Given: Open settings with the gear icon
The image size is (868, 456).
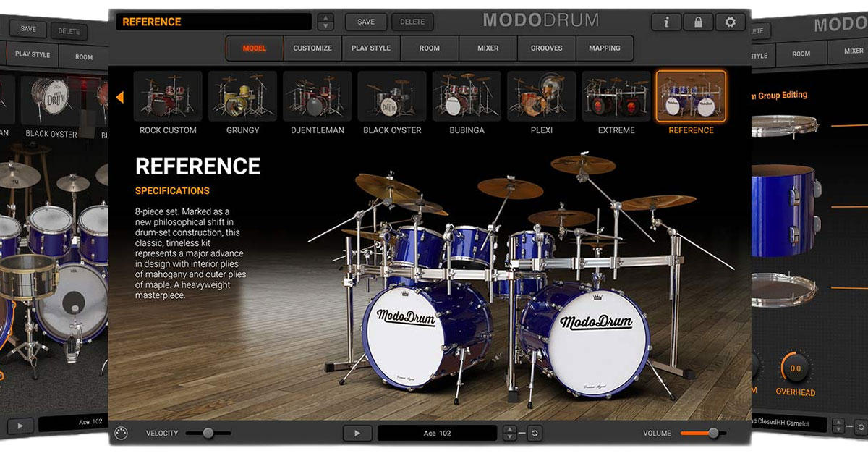Looking at the screenshot, I should tap(730, 22).
